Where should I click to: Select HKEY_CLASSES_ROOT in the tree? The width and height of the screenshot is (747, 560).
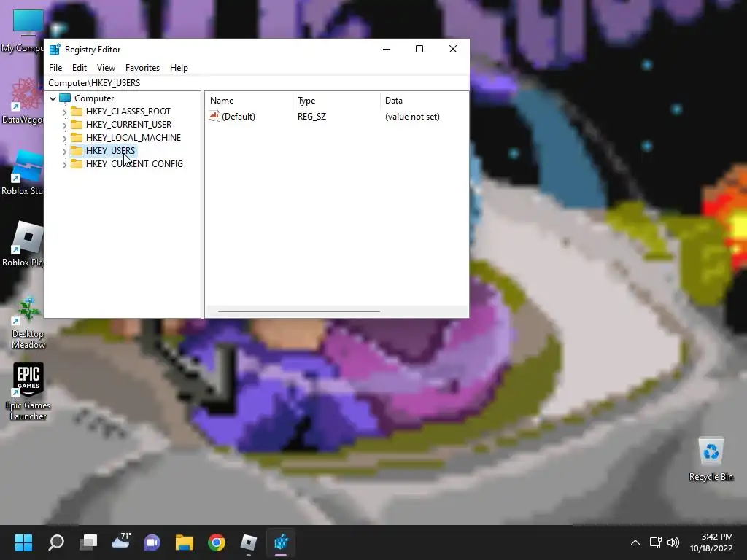(128, 112)
